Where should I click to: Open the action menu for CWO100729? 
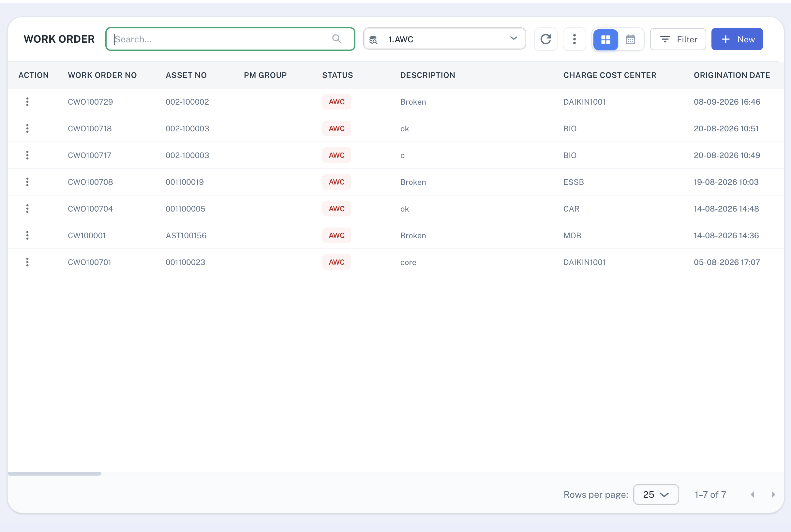(x=27, y=102)
